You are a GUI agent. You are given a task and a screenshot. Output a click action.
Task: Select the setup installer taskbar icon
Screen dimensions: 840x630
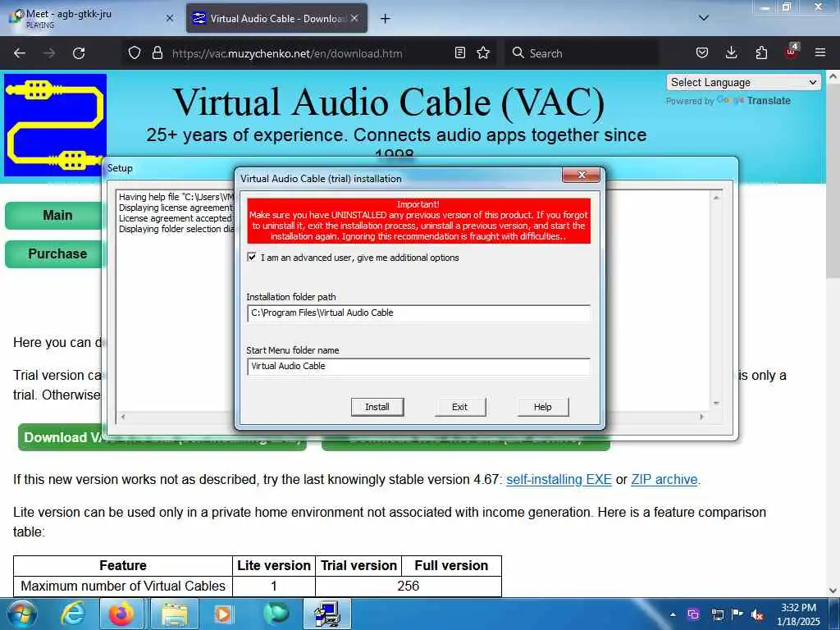327,614
